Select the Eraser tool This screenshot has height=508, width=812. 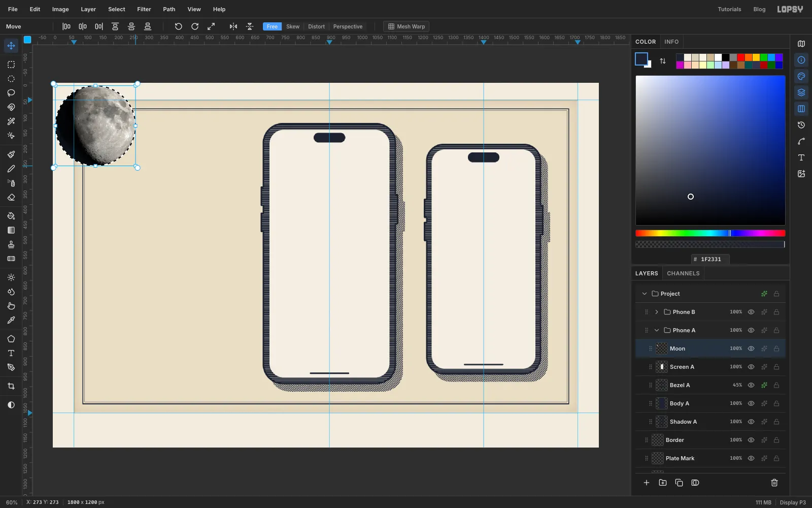tap(11, 197)
